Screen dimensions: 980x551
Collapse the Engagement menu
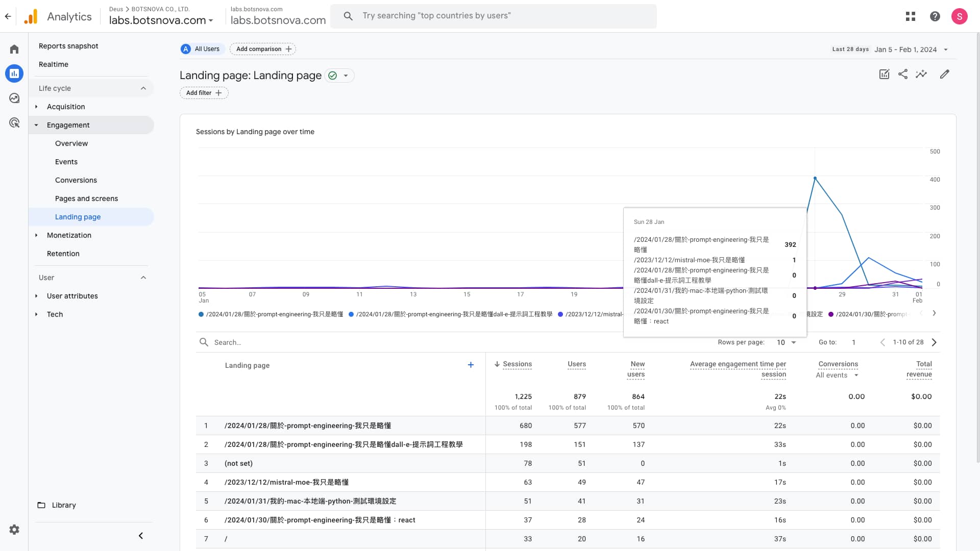[x=36, y=125]
